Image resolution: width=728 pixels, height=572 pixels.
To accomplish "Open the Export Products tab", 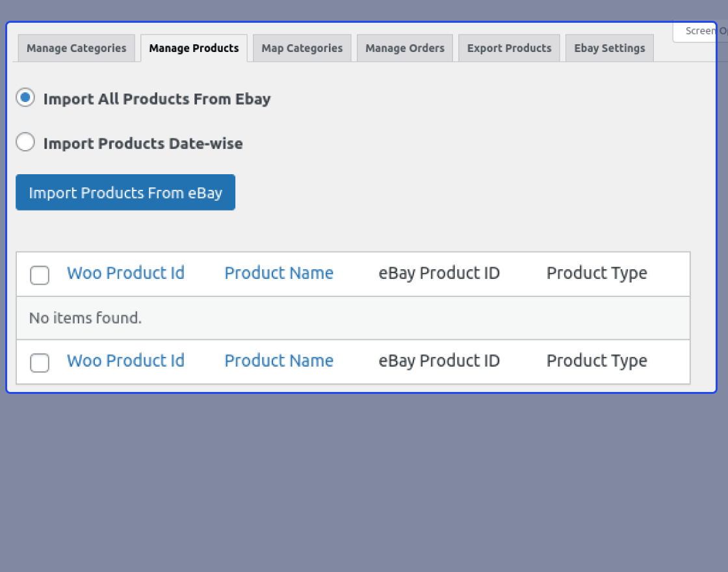I will (x=509, y=48).
